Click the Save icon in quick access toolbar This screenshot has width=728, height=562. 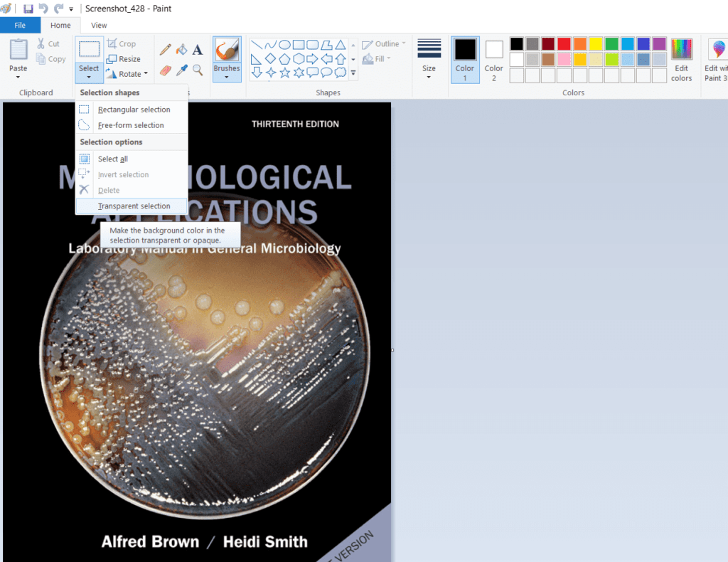point(28,9)
